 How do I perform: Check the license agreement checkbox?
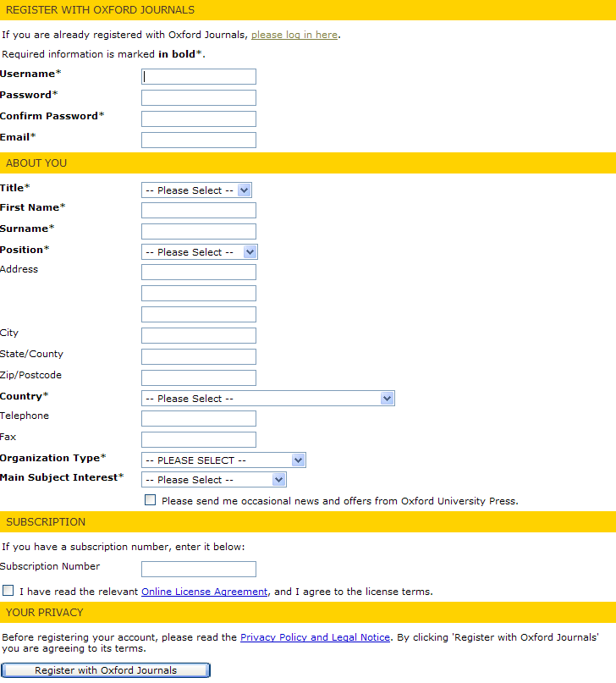pyautogui.click(x=8, y=591)
